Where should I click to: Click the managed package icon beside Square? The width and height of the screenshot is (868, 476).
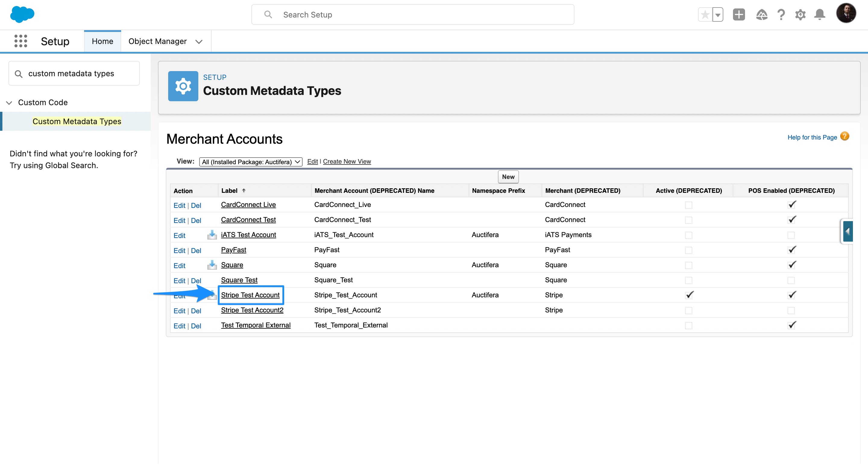tap(212, 265)
